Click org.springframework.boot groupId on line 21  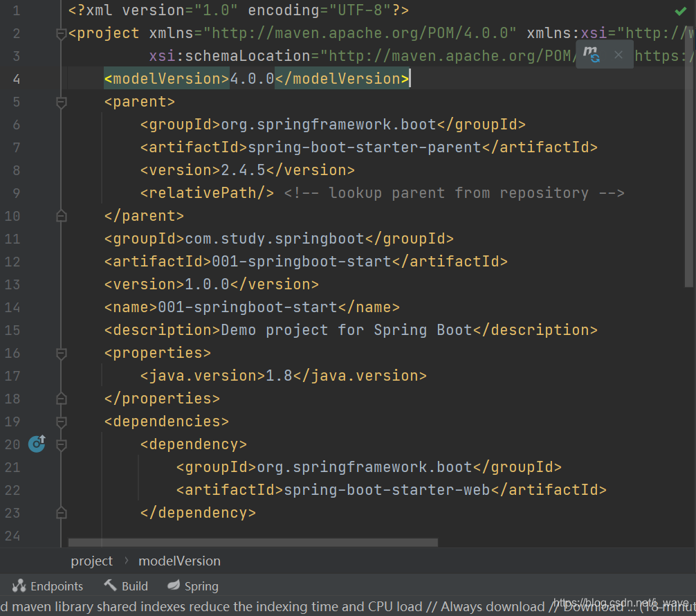pos(365,467)
